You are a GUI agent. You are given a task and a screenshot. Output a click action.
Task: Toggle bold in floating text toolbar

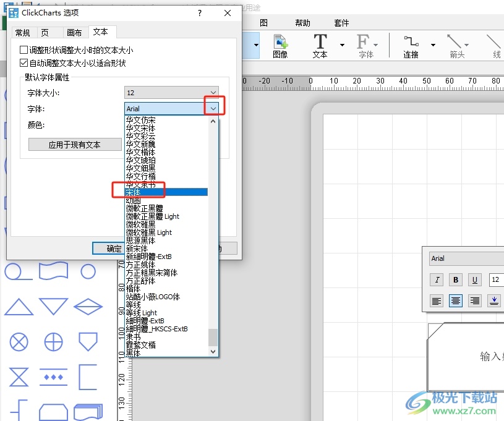pos(456,280)
